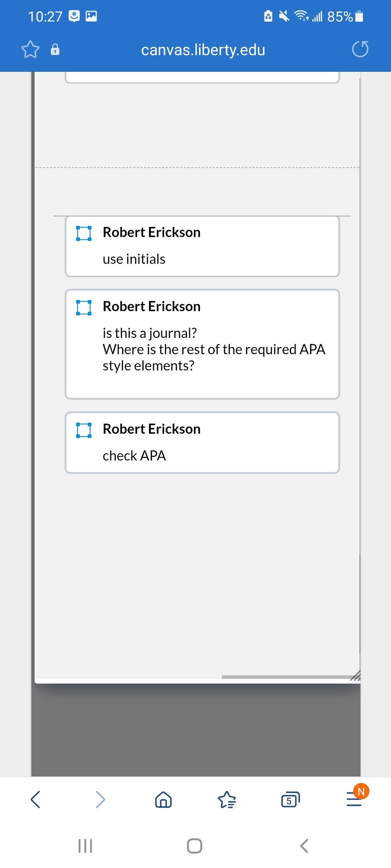391x868 pixels.
Task: Open 'use initials' comment by Robert Erickson
Action: 202,246
